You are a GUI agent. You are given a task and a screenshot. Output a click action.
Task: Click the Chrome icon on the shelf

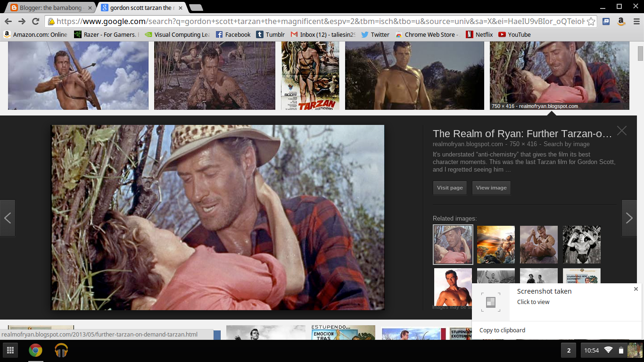pyautogui.click(x=35, y=350)
